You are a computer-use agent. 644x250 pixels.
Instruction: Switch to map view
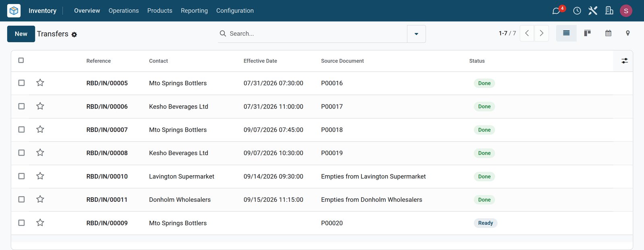pos(627,33)
